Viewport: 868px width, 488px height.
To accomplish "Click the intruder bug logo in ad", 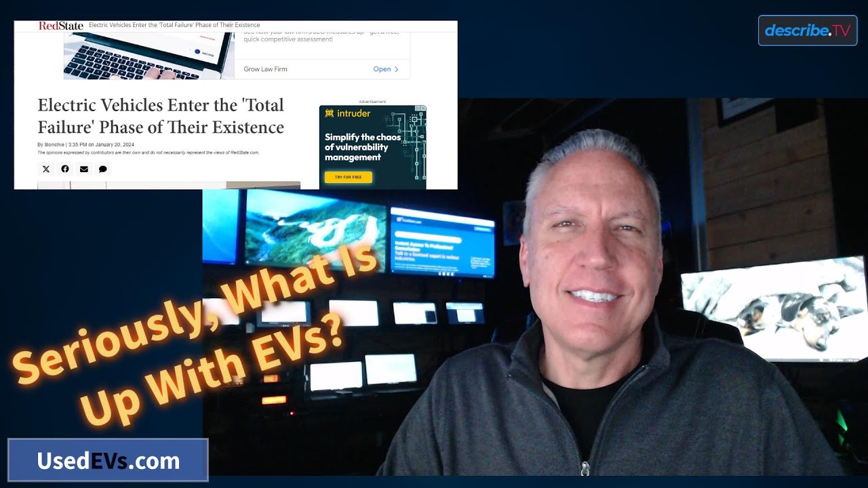I will pos(330,114).
